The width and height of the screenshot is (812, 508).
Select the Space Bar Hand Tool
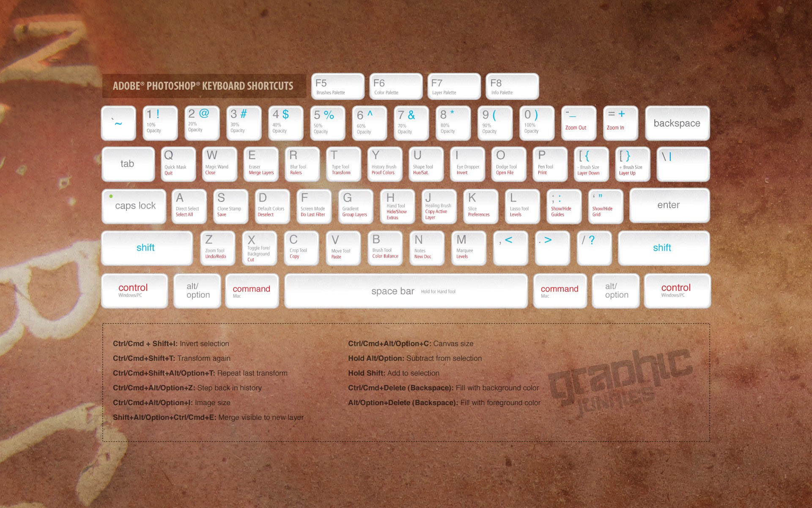click(x=406, y=291)
